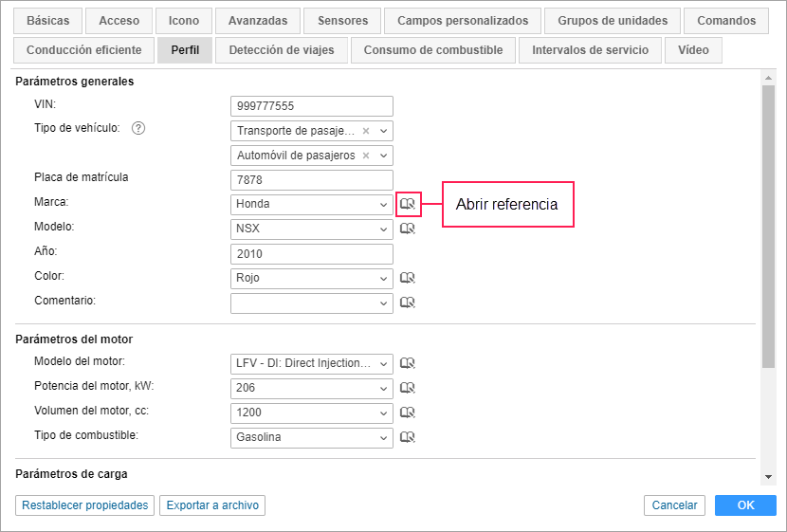This screenshot has width=787, height=532.
Task: Open reference for Potencia del motor
Action: click(x=408, y=388)
